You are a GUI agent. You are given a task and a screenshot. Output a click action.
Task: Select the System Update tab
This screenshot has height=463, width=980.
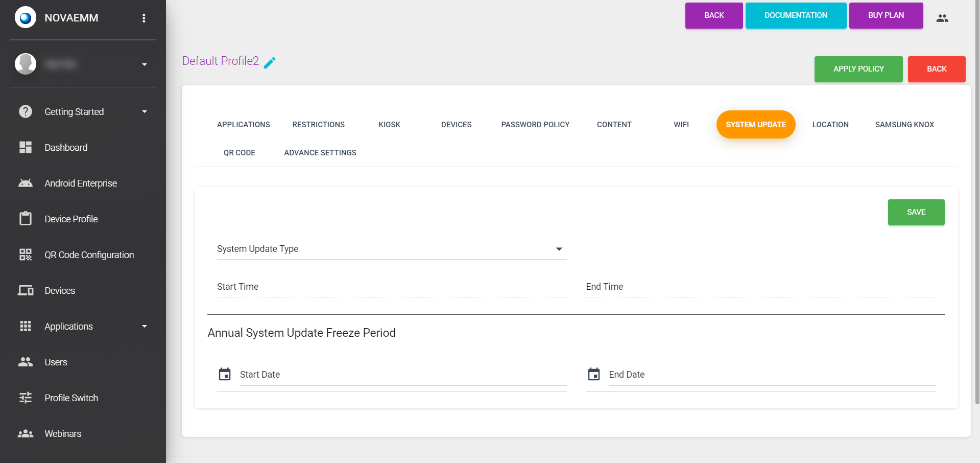[x=756, y=125]
